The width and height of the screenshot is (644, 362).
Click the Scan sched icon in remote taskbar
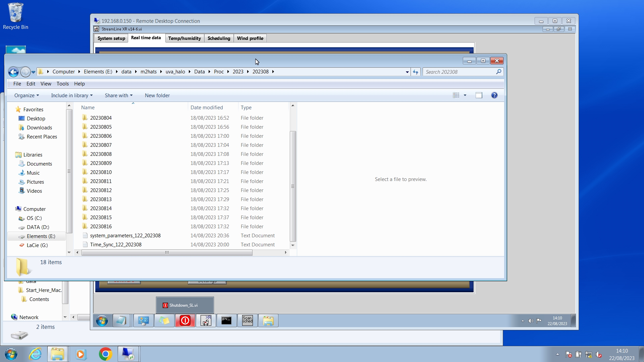tap(247, 321)
